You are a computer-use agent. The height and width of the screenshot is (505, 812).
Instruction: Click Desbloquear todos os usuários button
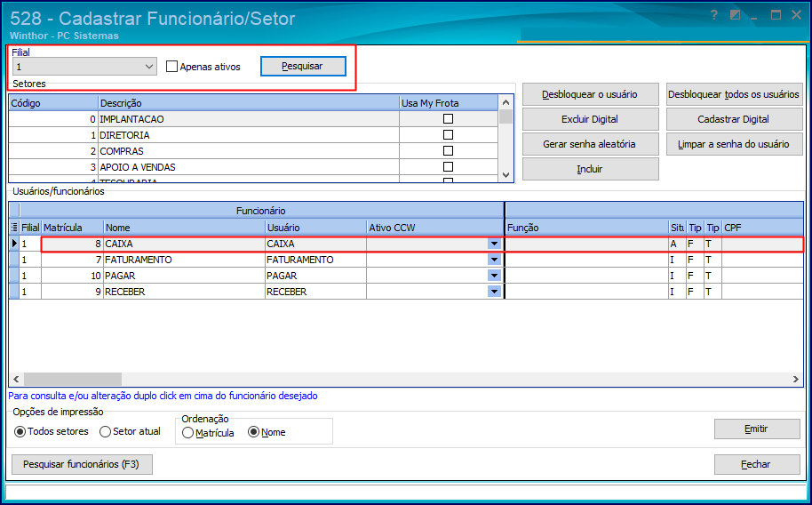[x=735, y=94]
